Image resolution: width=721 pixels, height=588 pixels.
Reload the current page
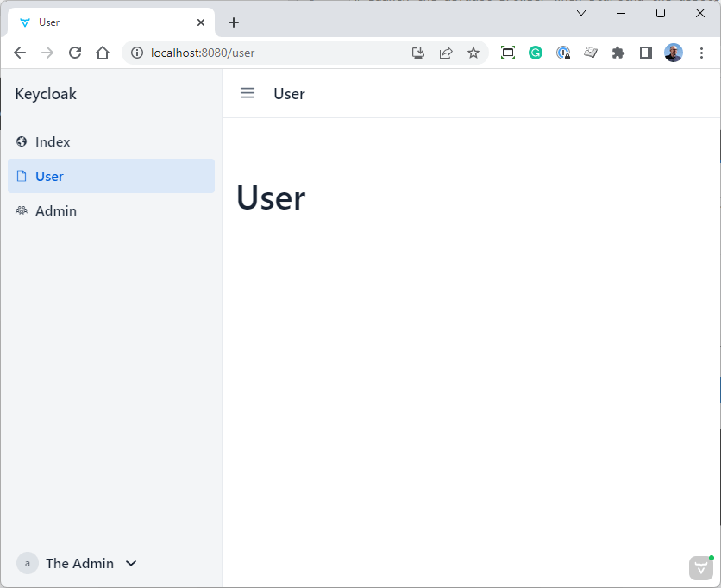pos(75,53)
